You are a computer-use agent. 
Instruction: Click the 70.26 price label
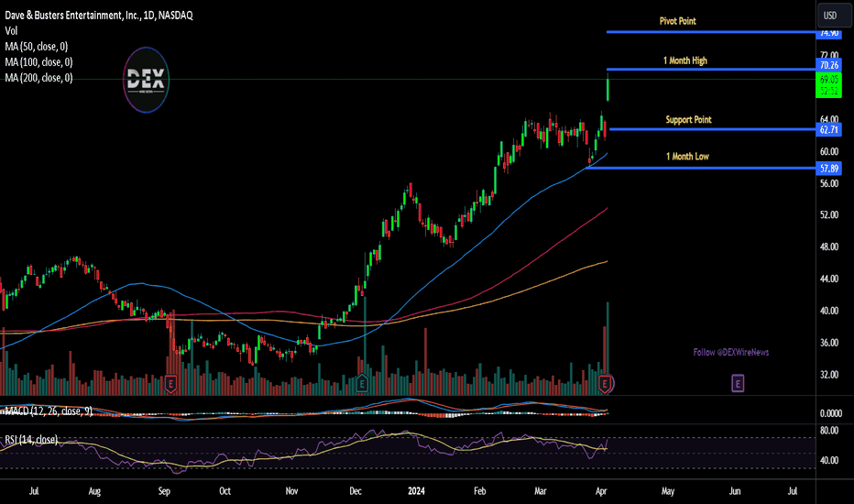click(x=829, y=65)
